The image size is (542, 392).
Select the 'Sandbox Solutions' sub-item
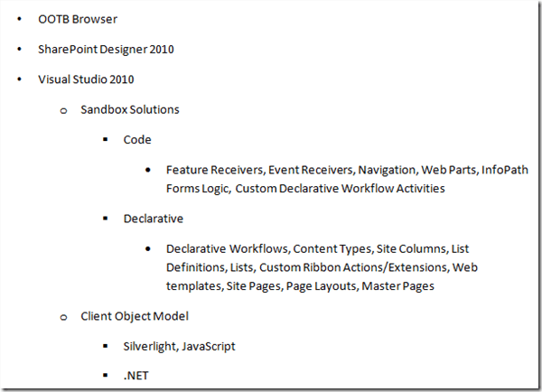click(x=129, y=109)
